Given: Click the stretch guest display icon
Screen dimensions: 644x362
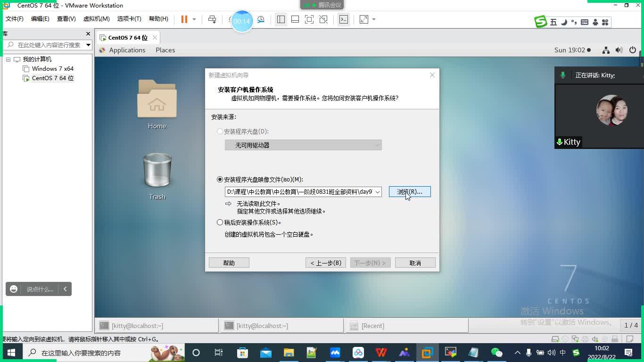Looking at the screenshot, I should [364, 19].
